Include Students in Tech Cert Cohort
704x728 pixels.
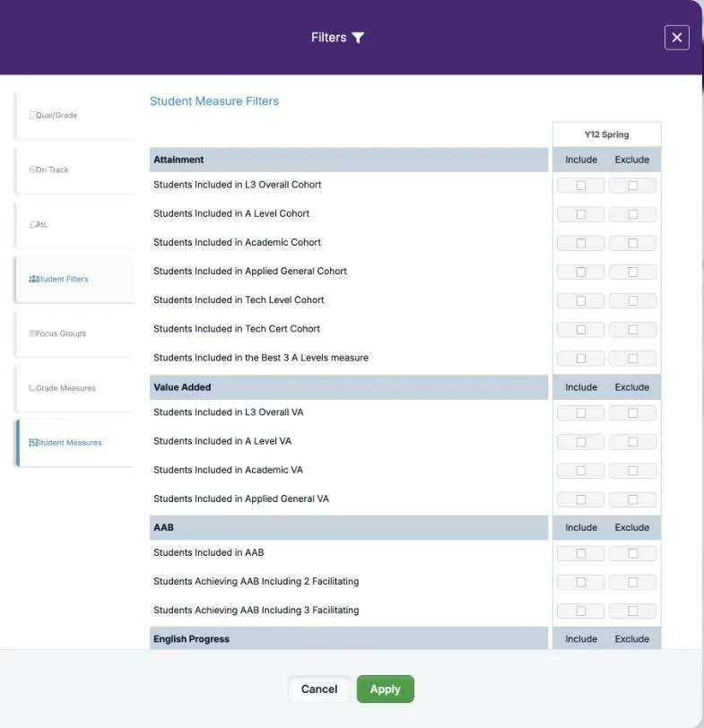[x=581, y=329]
